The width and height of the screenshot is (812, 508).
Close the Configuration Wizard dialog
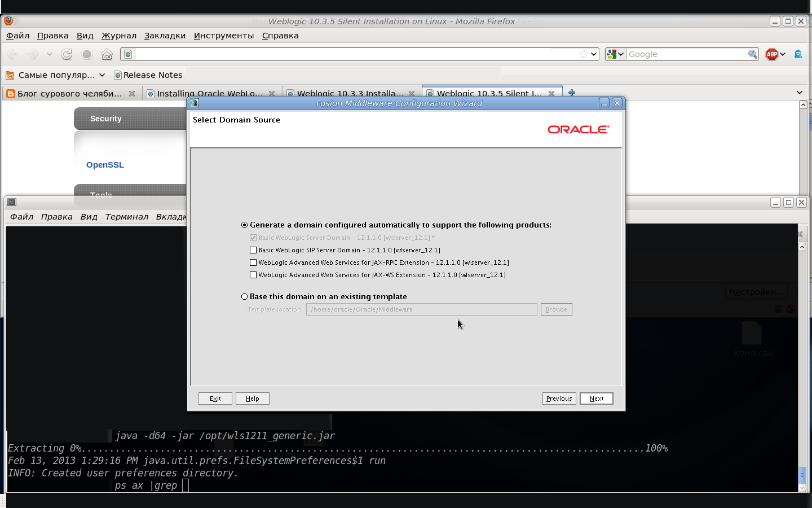coord(617,103)
